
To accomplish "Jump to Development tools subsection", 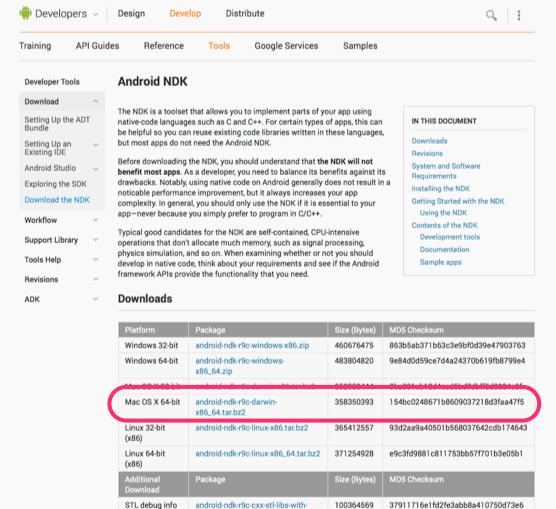I will click(x=450, y=237).
